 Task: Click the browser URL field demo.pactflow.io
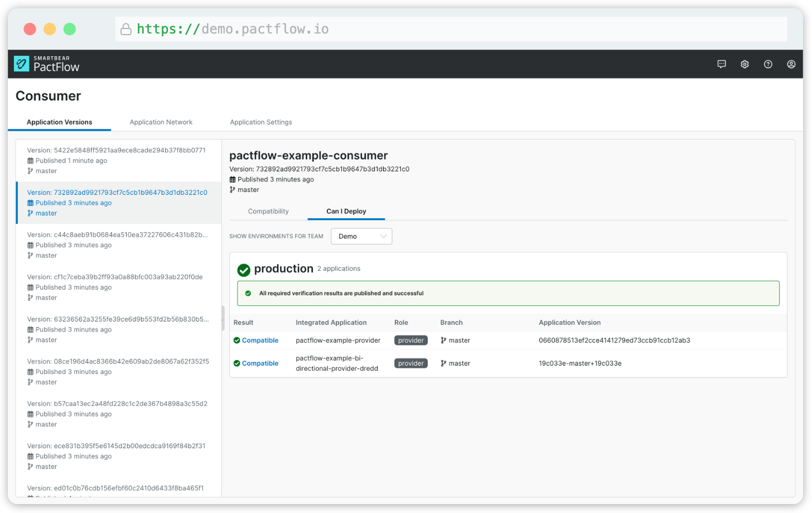coord(451,29)
